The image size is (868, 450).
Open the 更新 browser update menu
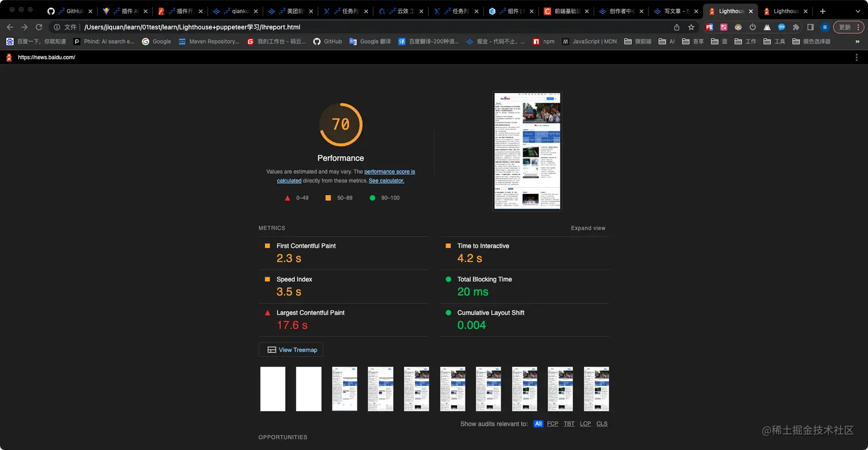coord(848,27)
